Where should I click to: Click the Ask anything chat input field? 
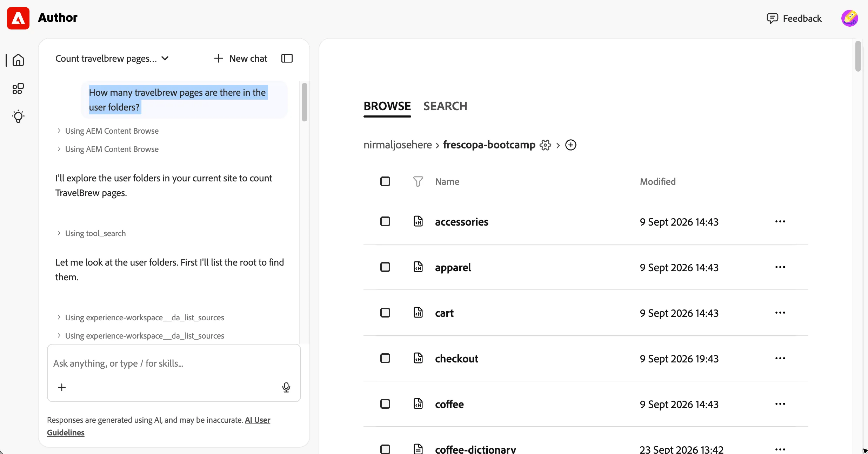174,363
